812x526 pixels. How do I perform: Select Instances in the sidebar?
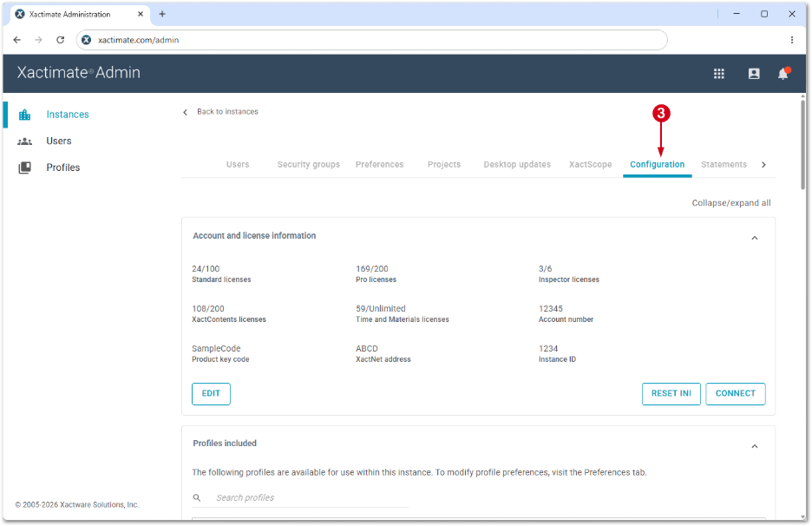(x=68, y=115)
